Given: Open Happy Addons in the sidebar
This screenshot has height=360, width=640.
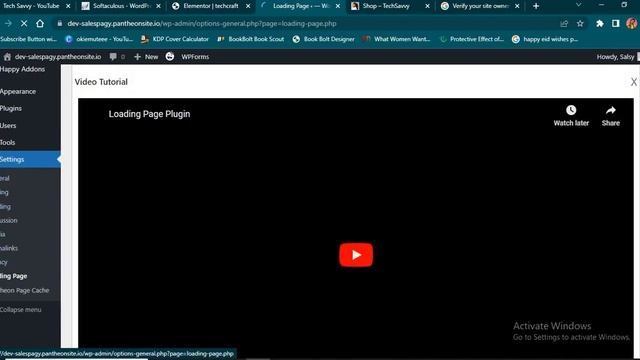Looking at the screenshot, I should pos(22,69).
